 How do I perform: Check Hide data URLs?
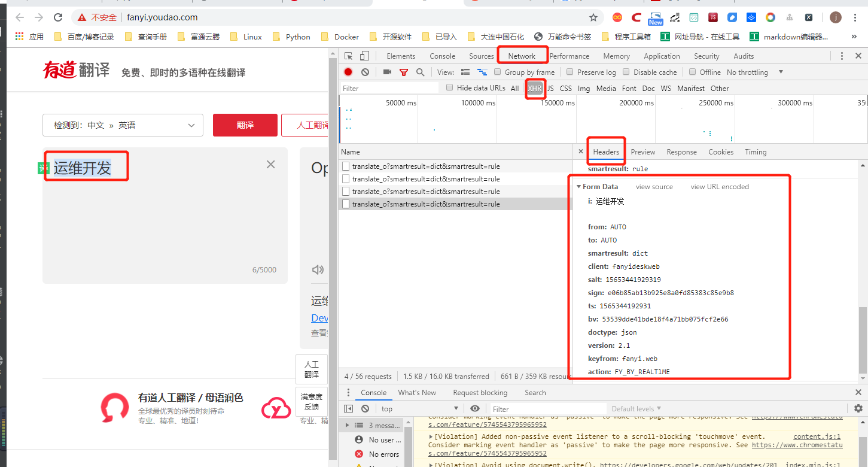click(x=450, y=87)
